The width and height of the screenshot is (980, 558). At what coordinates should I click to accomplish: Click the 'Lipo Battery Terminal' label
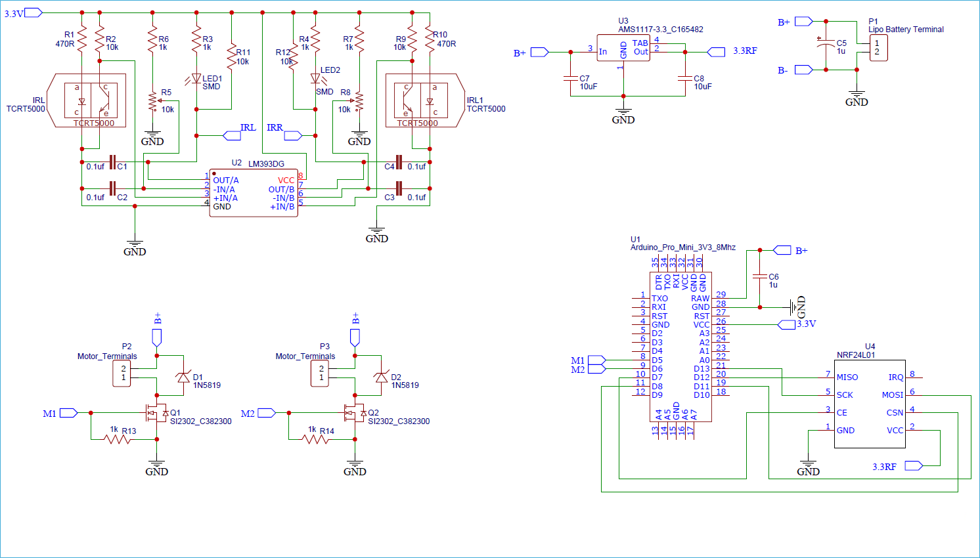(906, 30)
